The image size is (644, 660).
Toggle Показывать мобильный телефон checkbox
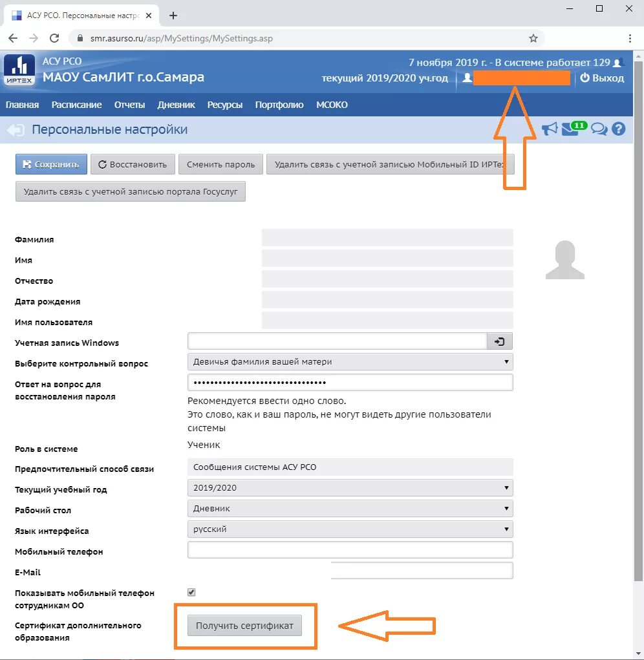point(191,592)
